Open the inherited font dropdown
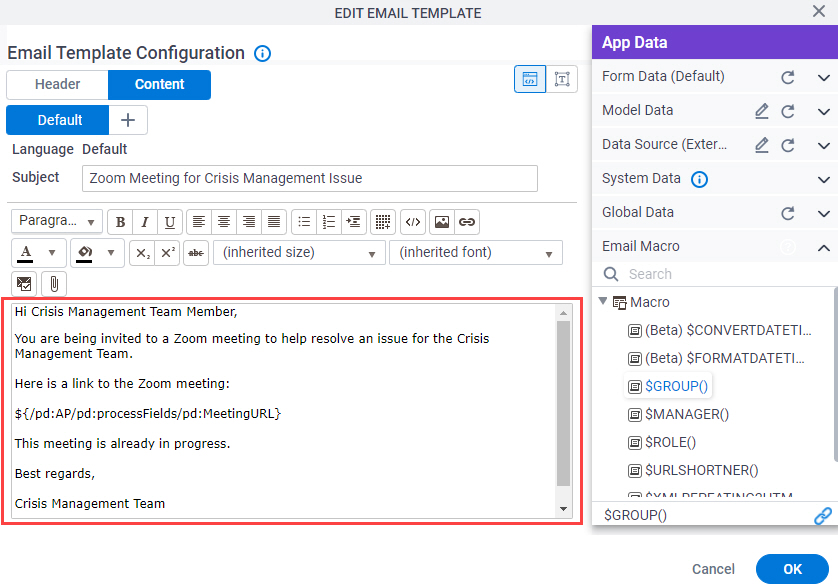 [476, 253]
